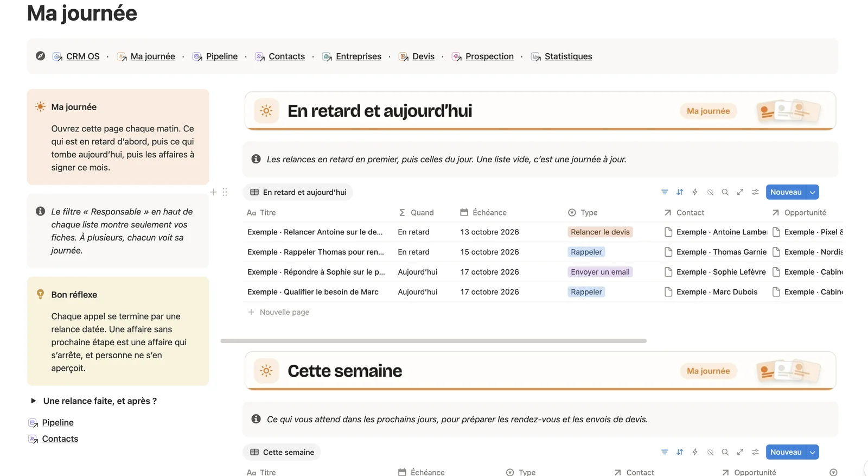868x476 pixels.
Task: Click the 'Envoyer un email' type tag
Action: pyautogui.click(x=600, y=272)
